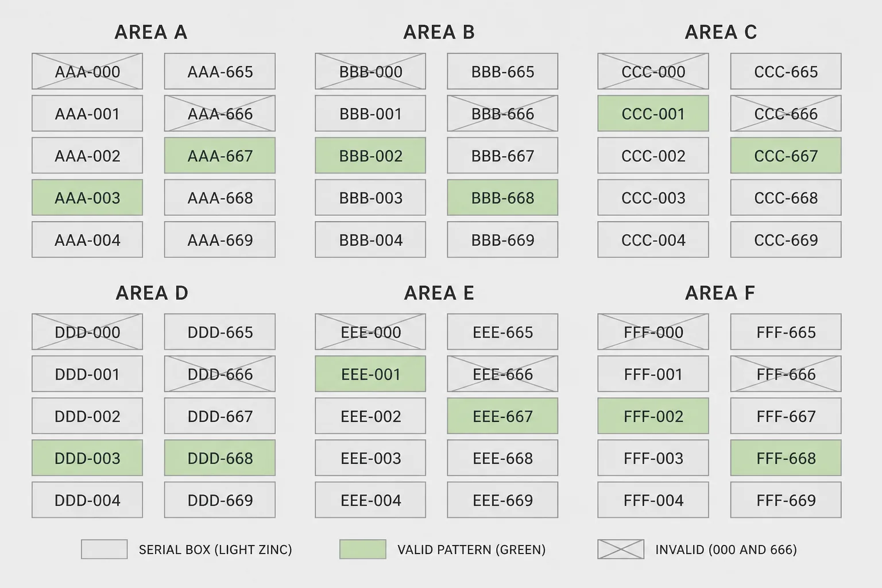This screenshot has width=882, height=588.
Task: Choose serial box FFF-003
Action: coord(653,458)
